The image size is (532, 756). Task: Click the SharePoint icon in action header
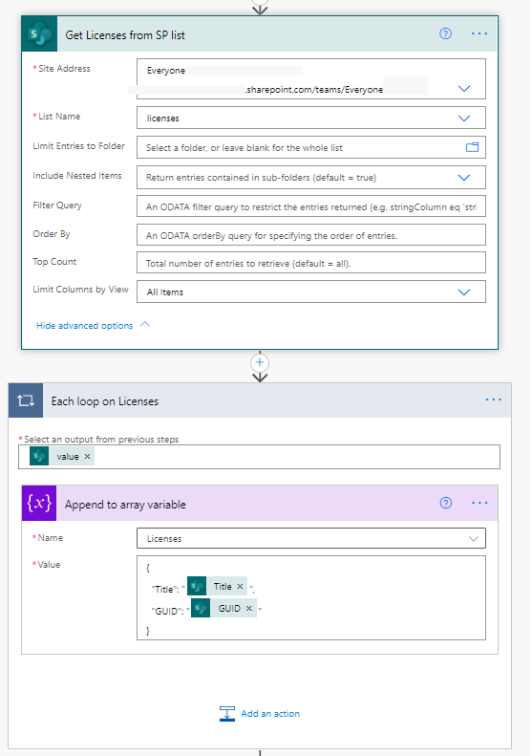[x=39, y=34]
